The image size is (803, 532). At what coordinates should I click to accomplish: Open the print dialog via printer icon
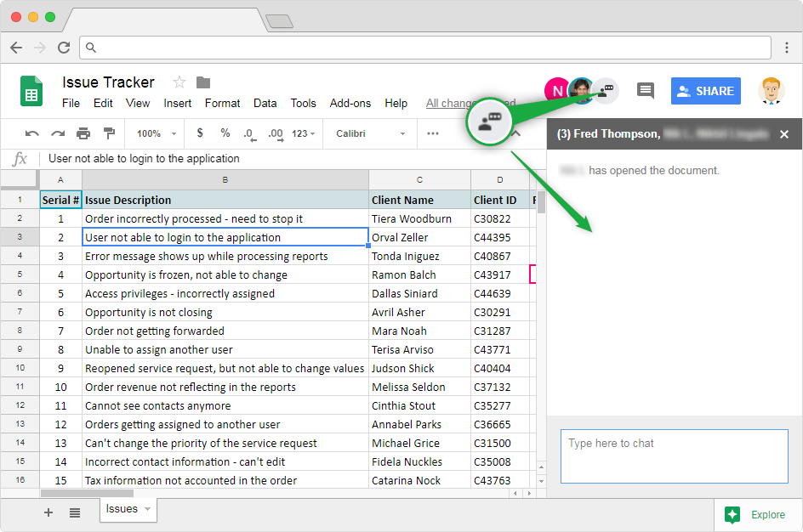[x=82, y=133]
